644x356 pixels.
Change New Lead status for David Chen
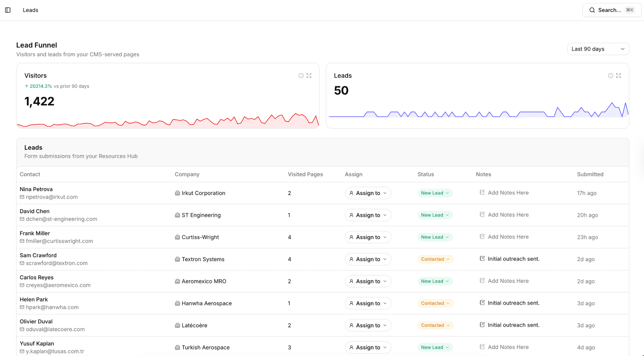point(435,215)
